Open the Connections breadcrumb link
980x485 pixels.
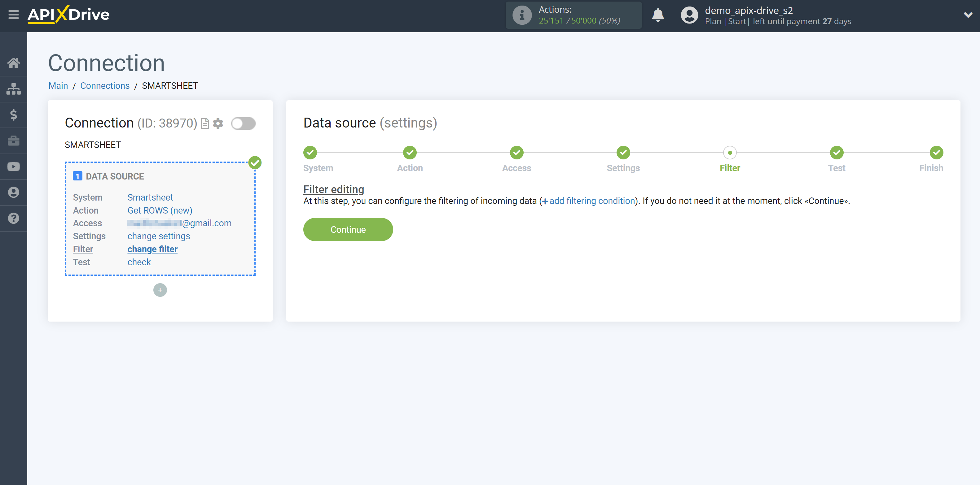(104, 85)
